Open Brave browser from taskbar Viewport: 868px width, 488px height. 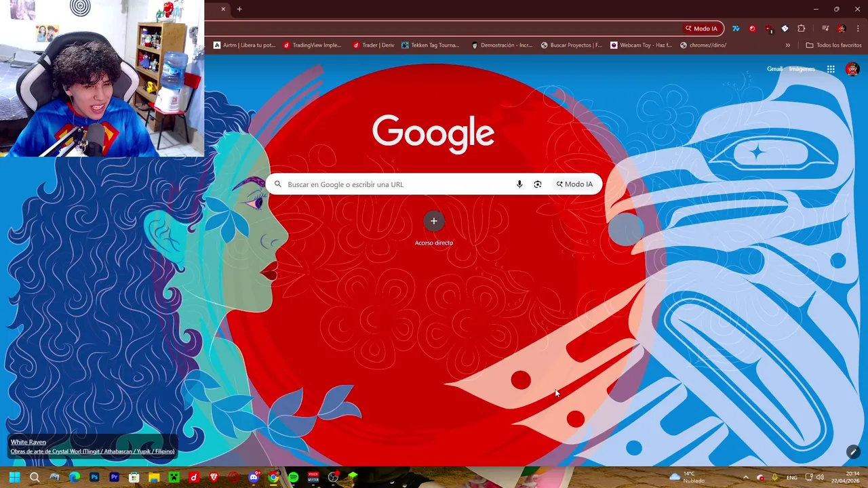pos(214,477)
